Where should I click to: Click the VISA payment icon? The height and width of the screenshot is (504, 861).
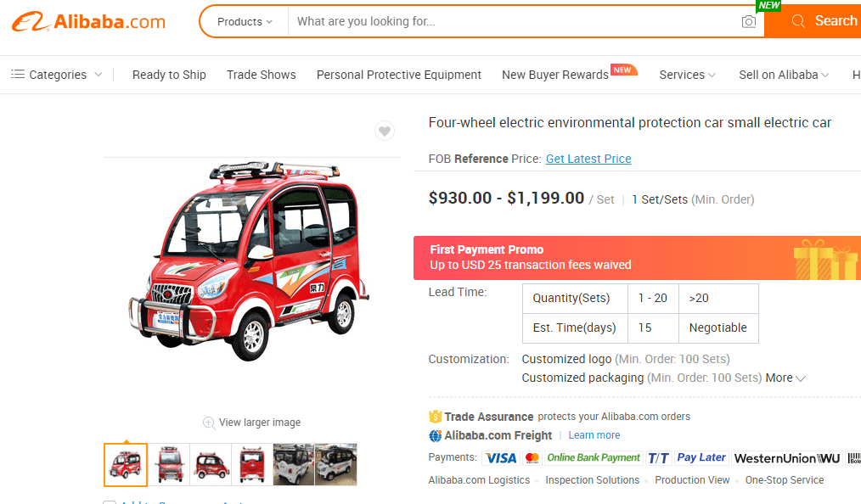pyautogui.click(x=501, y=458)
